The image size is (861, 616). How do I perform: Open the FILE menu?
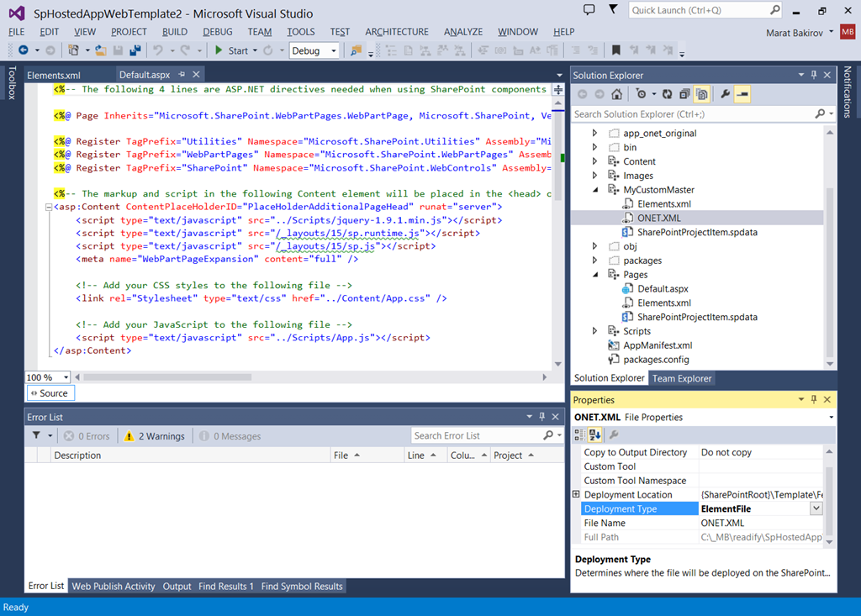tap(17, 32)
